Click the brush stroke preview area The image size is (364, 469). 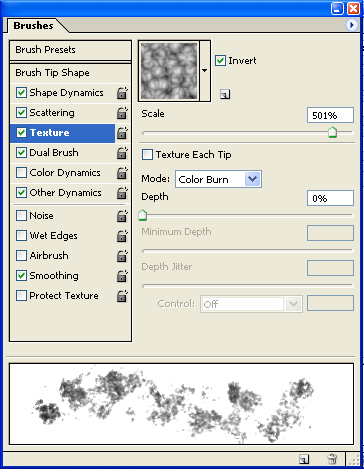[x=181, y=404]
